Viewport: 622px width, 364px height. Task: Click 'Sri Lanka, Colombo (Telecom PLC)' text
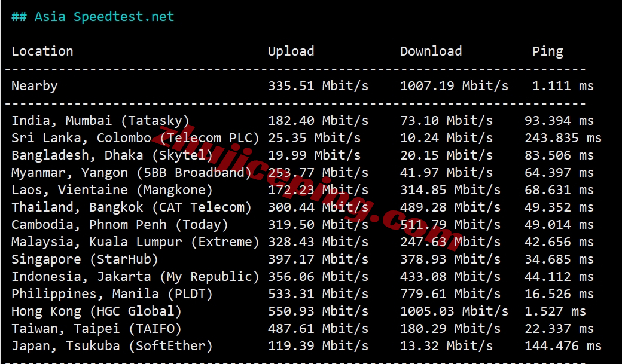135,138
